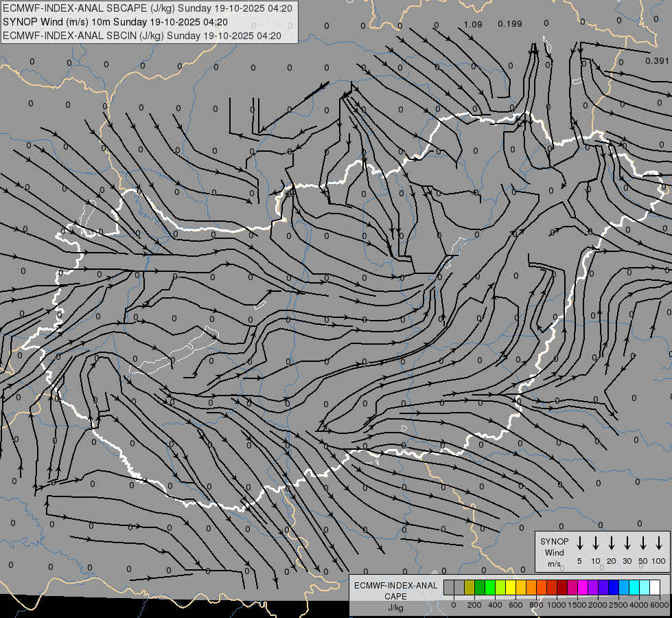672x618 pixels.
Task: Click the 50 m/s wind arrow in legend
Action: tap(643, 542)
